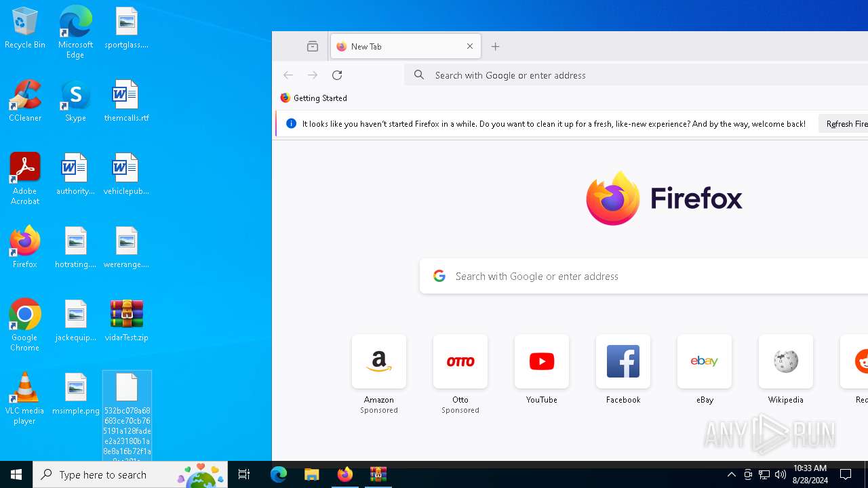Open the Getting Started bookmark

(x=314, y=98)
